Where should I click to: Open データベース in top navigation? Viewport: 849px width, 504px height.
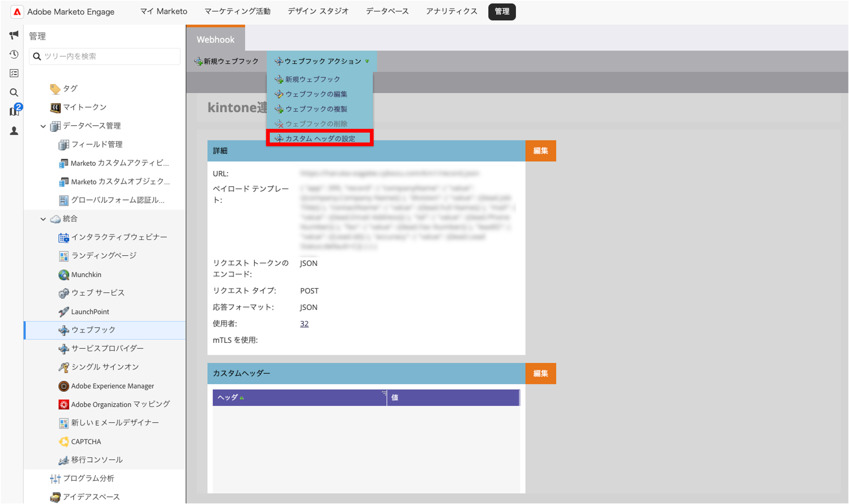[387, 11]
